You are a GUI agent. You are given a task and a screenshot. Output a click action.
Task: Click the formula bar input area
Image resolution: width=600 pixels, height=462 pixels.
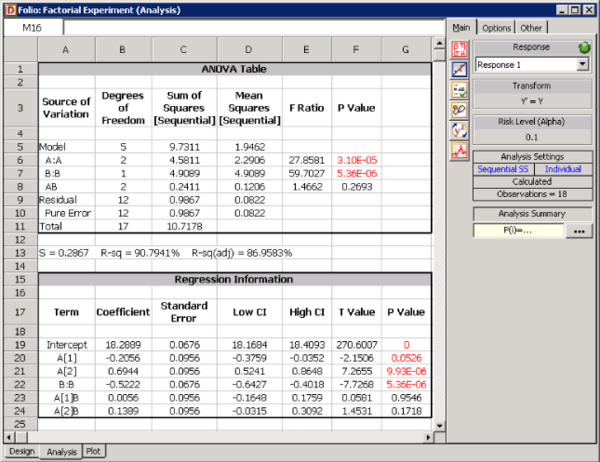click(254, 28)
